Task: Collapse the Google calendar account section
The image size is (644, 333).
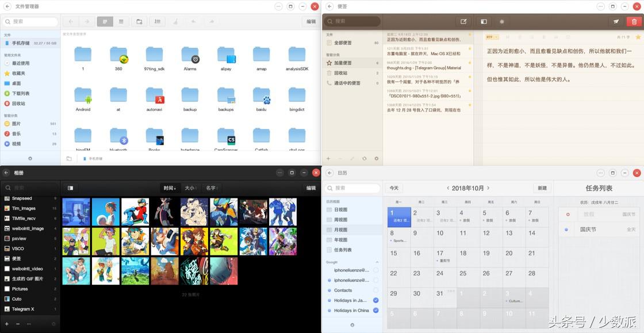Action: [377, 262]
